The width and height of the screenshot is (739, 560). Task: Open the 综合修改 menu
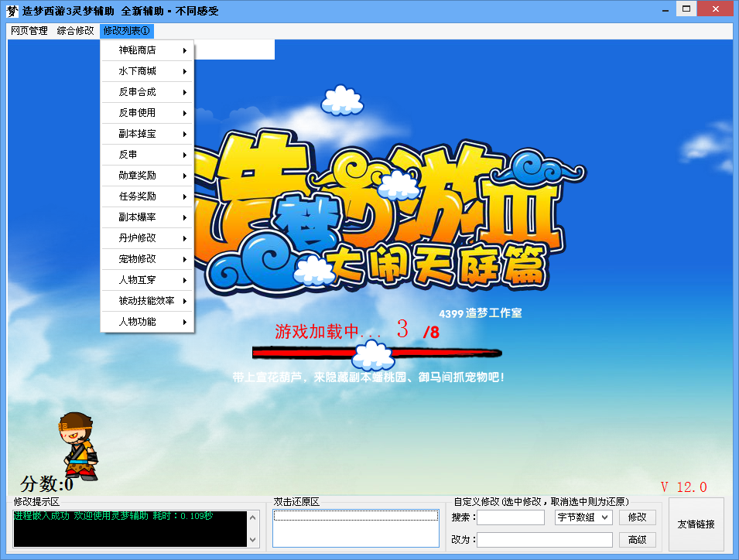coord(75,31)
